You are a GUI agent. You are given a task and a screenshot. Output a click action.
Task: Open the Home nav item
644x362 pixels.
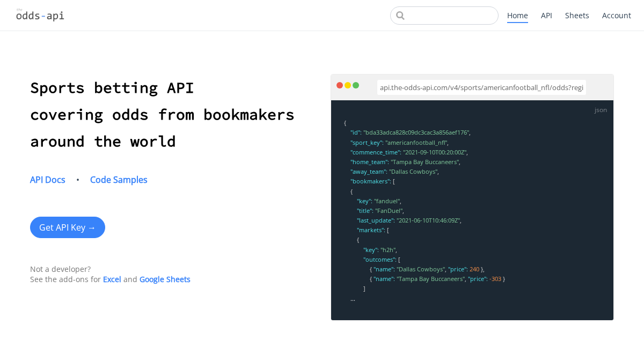click(x=517, y=16)
